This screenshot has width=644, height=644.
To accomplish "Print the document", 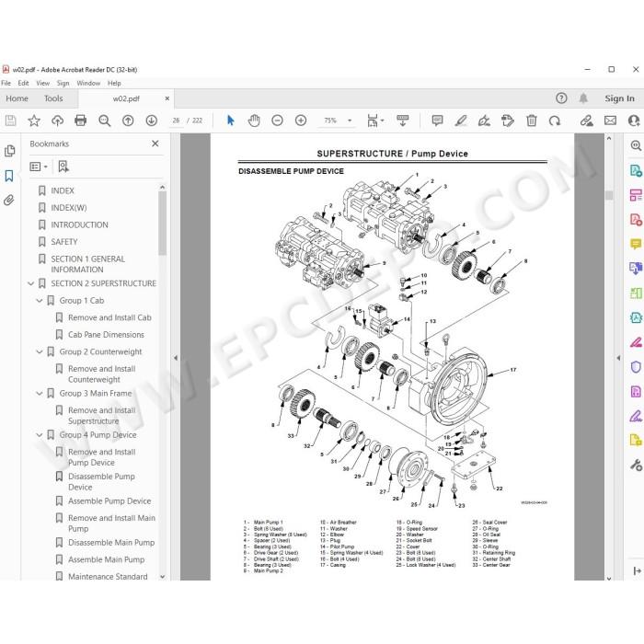I will coord(81,121).
